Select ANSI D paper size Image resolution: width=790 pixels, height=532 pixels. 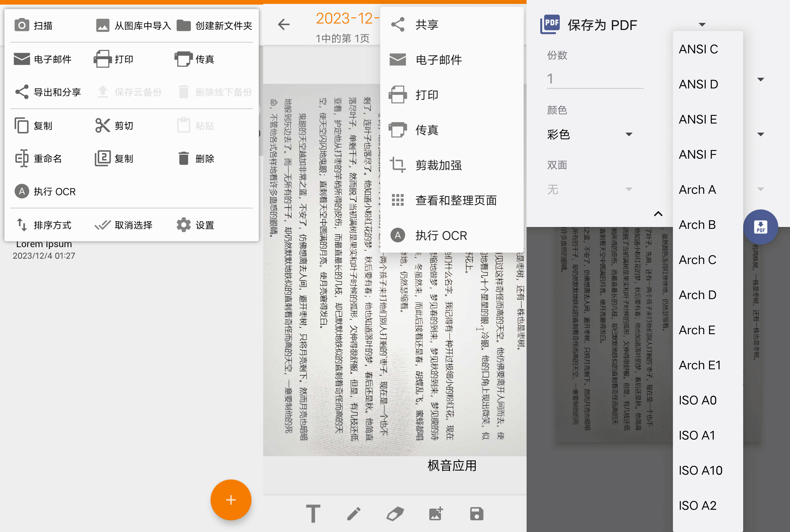pyautogui.click(x=708, y=84)
